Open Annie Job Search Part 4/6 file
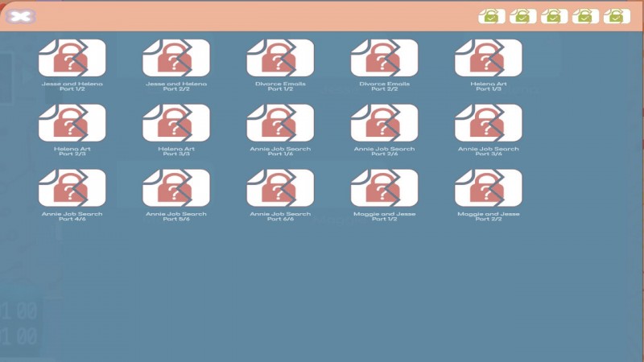This screenshot has height=362, width=644. (72, 188)
